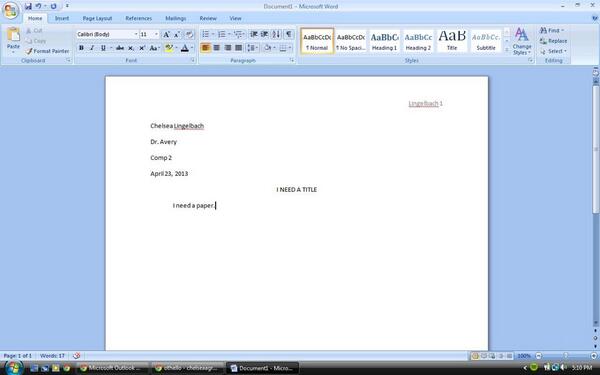Toggle italic formatting
The width and height of the screenshot is (600, 375).
[x=92, y=48]
